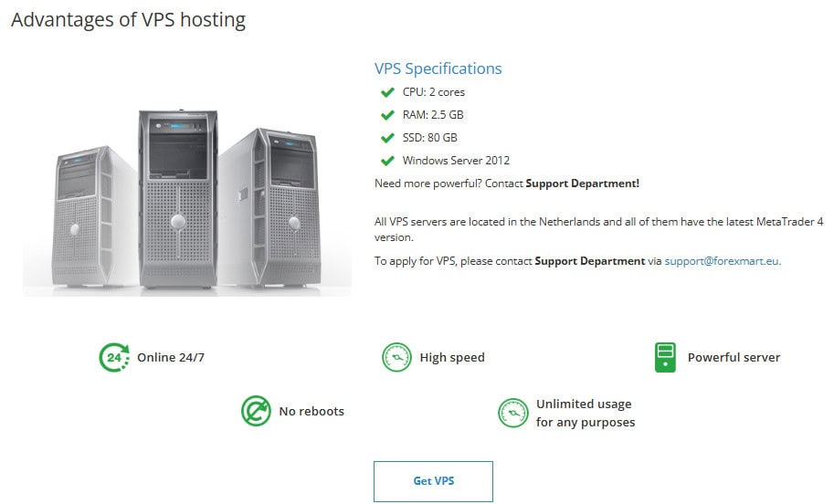Click the green checkmark beside CPU: 2 cores
Viewport: 834px width, 504px height.
387,92
